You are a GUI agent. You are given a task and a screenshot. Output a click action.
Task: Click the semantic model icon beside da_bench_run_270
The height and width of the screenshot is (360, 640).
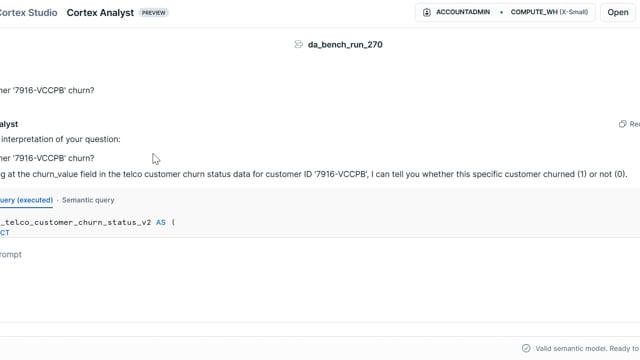tap(299, 44)
